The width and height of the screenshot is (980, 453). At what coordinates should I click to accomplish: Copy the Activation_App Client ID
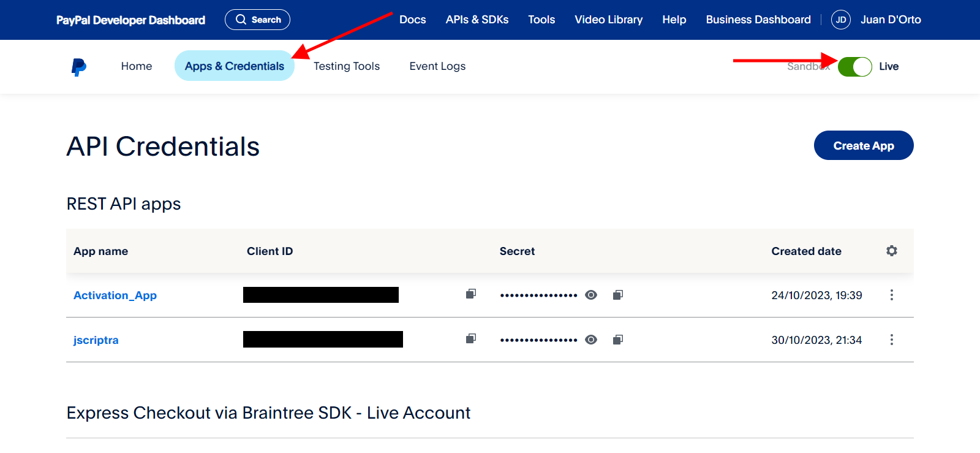(x=470, y=294)
